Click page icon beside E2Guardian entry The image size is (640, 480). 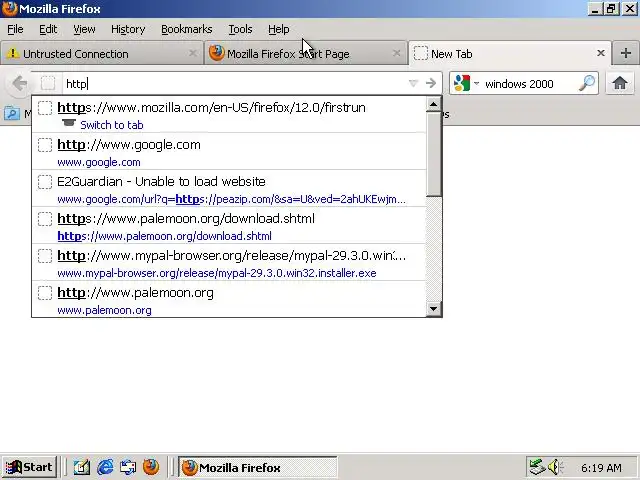point(45,182)
